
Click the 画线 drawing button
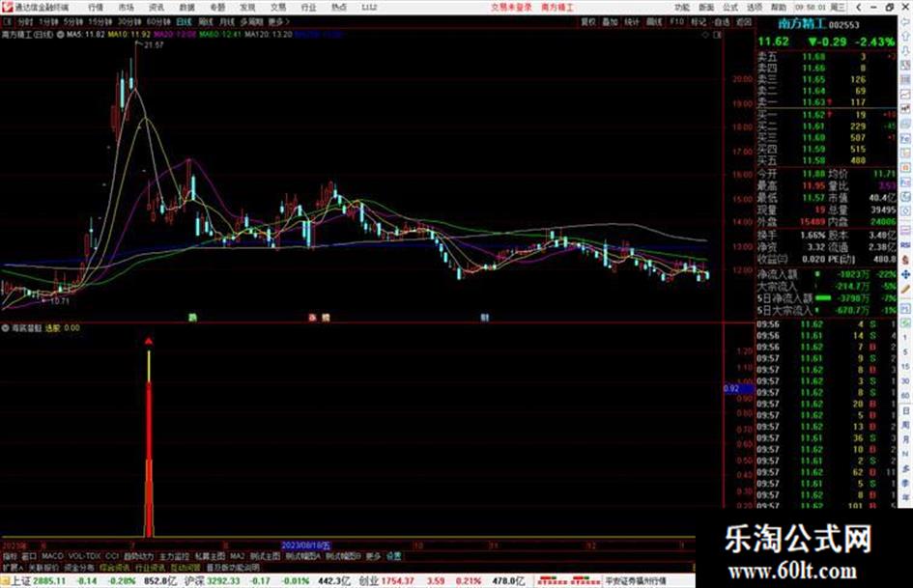(x=654, y=22)
